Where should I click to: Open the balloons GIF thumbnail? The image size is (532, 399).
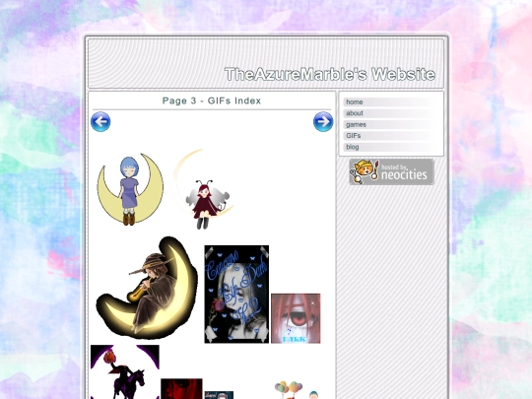click(x=289, y=390)
